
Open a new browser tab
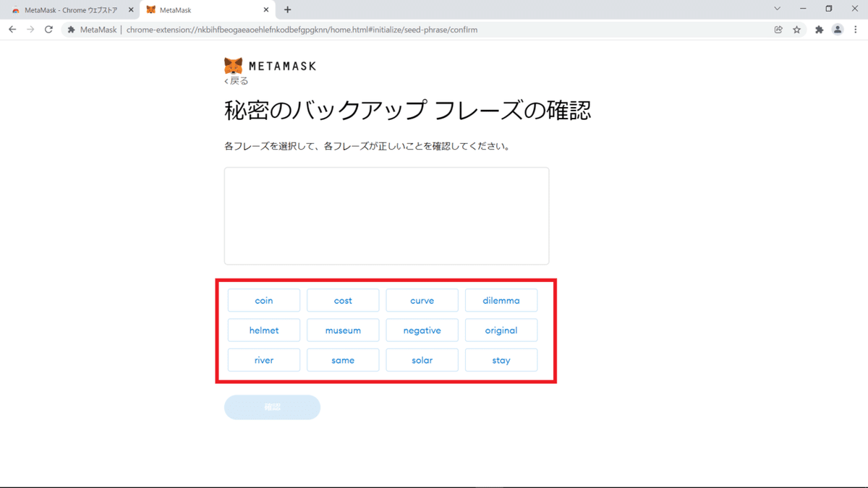tap(287, 10)
